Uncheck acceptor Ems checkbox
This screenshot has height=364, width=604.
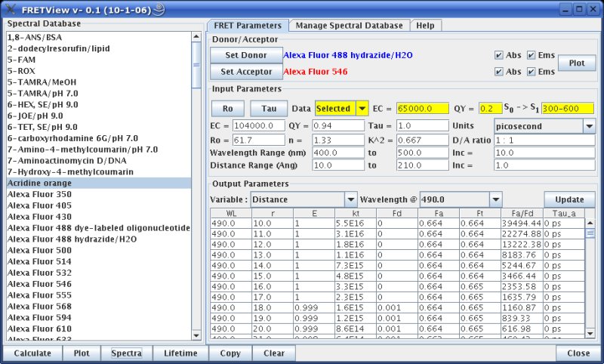531,72
